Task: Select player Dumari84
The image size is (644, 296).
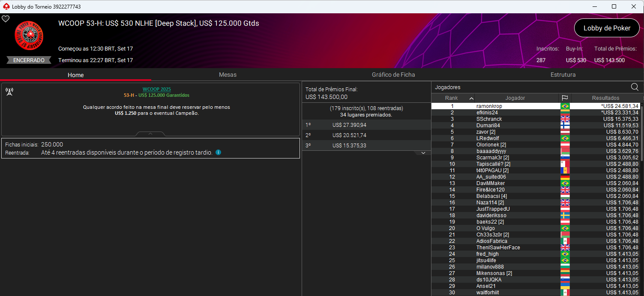Action: click(x=488, y=125)
